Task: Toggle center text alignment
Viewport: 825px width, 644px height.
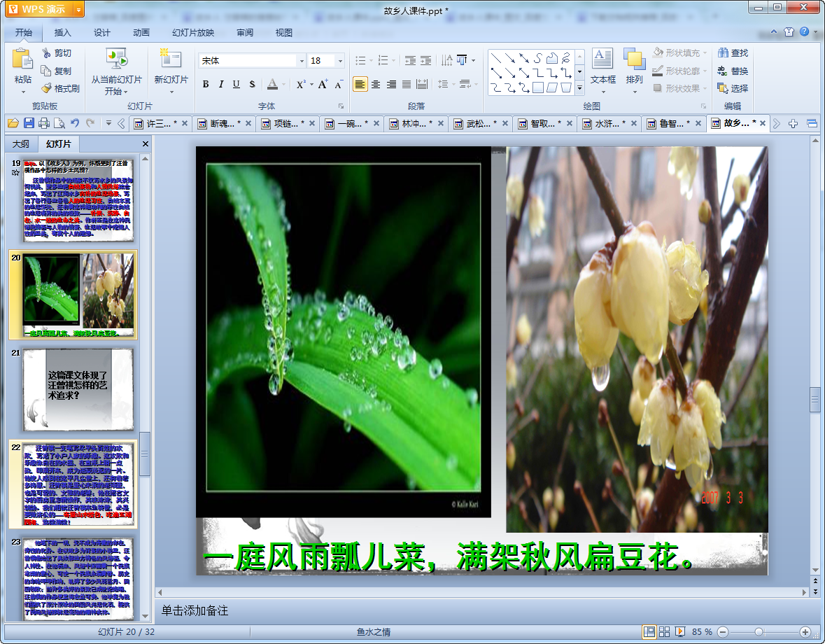Action: pos(376,84)
